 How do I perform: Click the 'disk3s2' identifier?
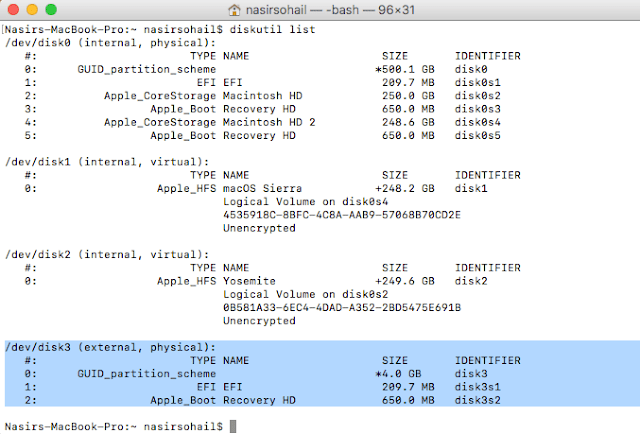pyautogui.click(x=478, y=401)
